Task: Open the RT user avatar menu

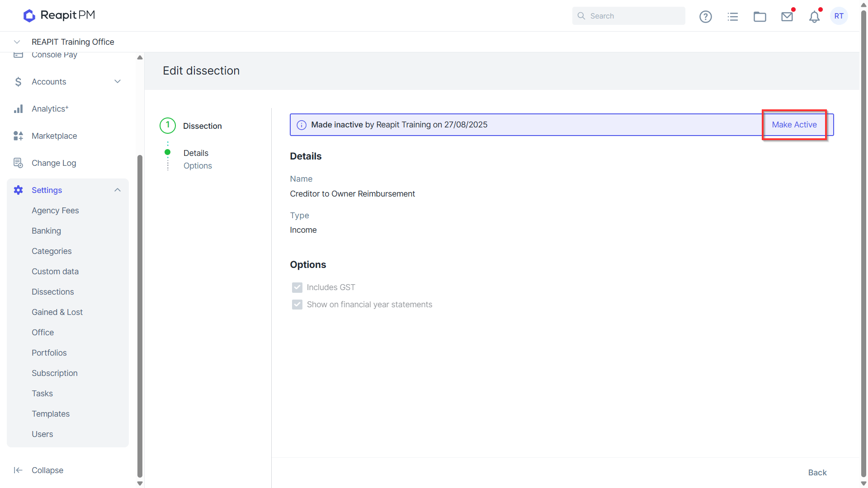Action: [839, 16]
